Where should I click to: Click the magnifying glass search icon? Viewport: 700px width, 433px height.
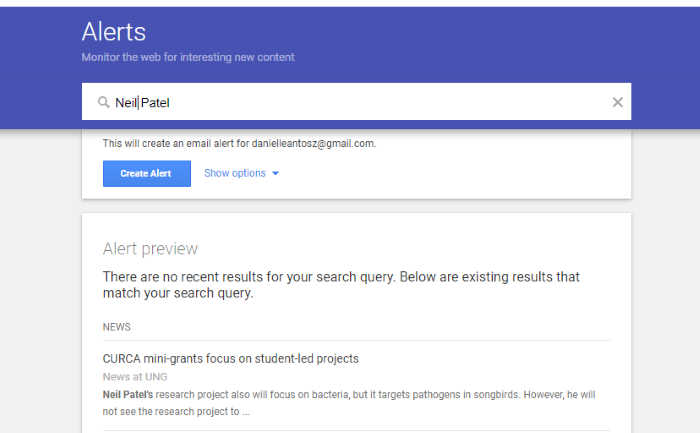click(104, 102)
